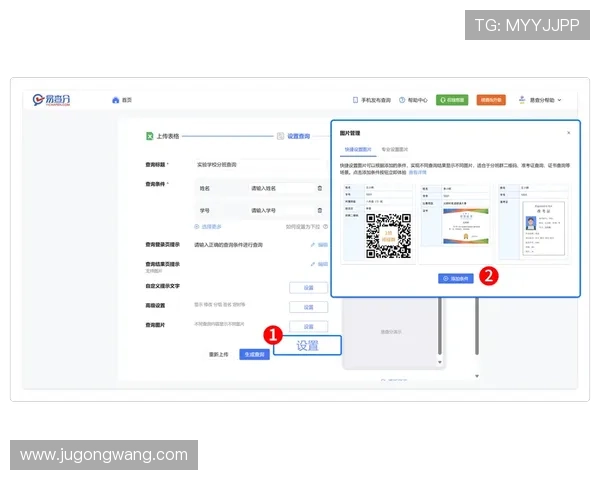Delete the 姓名 query condition

coord(320,188)
